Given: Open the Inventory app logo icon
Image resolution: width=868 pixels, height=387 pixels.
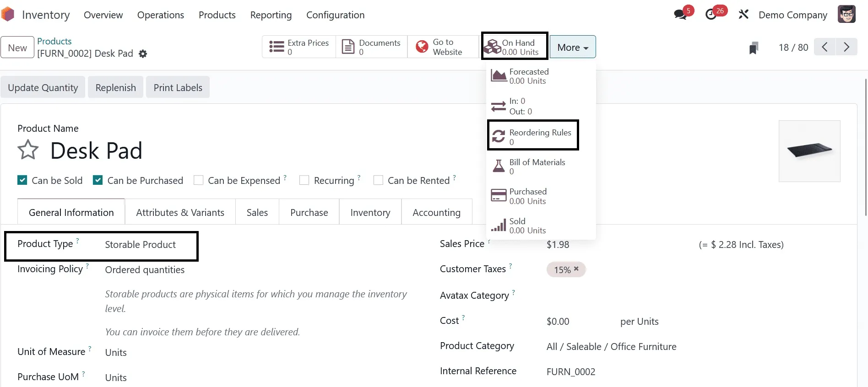Looking at the screenshot, I should pyautogui.click(x=7, y=14).
